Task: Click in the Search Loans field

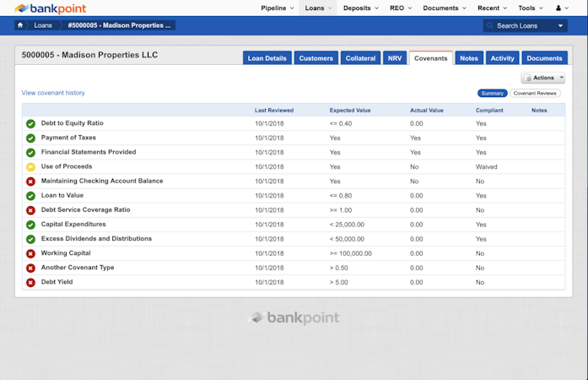Action: pyautogui.click(x=525, y=26)
